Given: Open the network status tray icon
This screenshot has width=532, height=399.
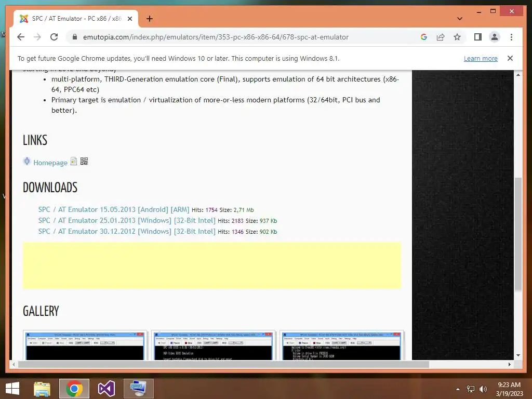Looking at the screenshot, I should pyautogui.click(x=471, y=389).
